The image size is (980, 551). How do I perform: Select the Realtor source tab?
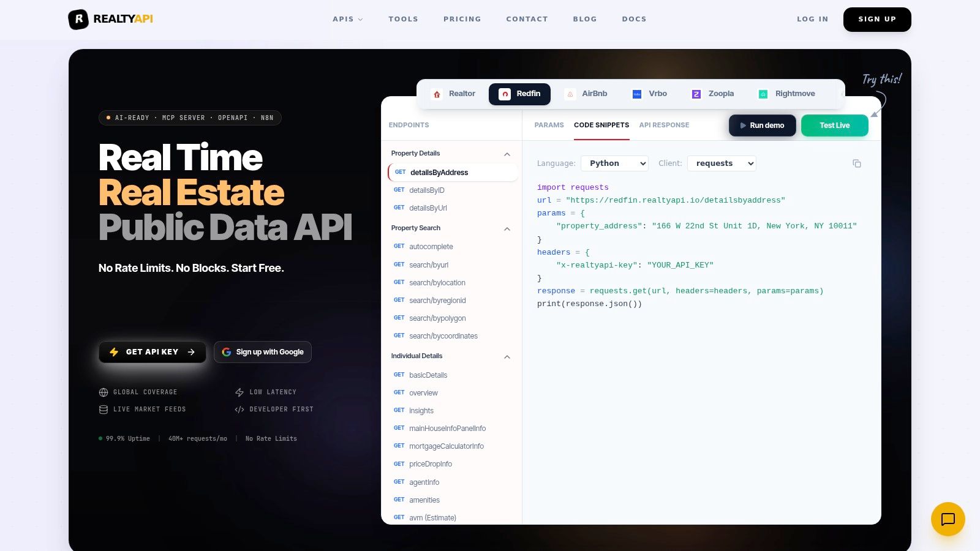pyautogui.click(x=454, y=94)
